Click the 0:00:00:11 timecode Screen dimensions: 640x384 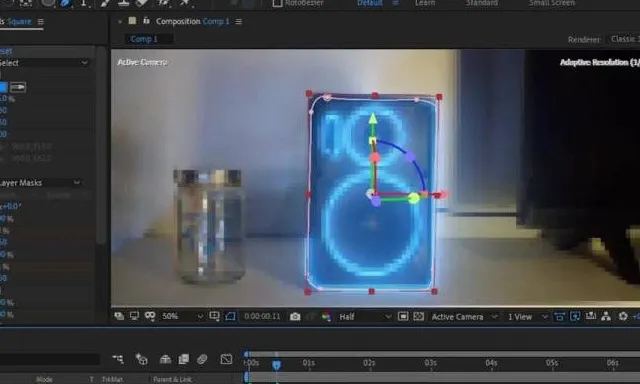pos(262,316)
